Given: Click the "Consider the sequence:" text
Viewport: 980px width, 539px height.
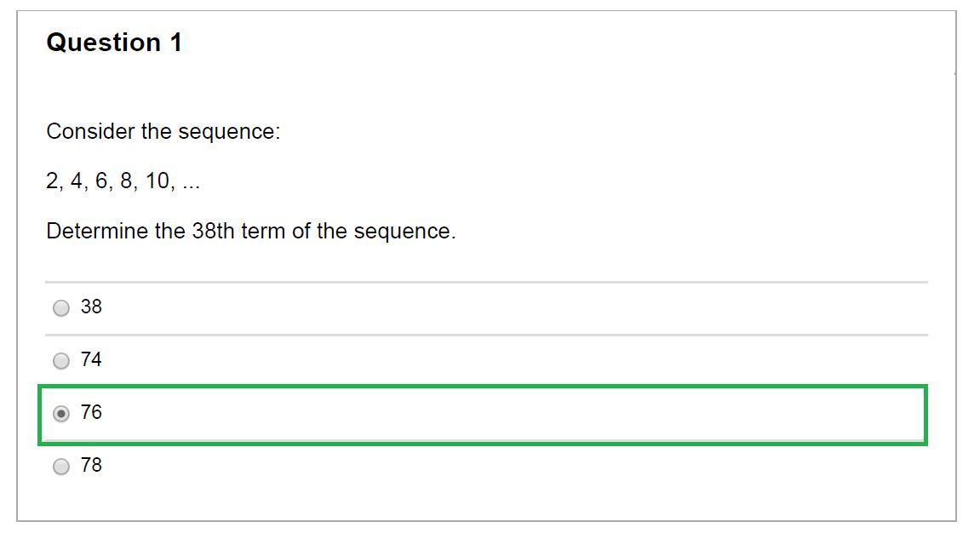Looking at the screenshot, I should pyautogui.click(x=163, y=132).
